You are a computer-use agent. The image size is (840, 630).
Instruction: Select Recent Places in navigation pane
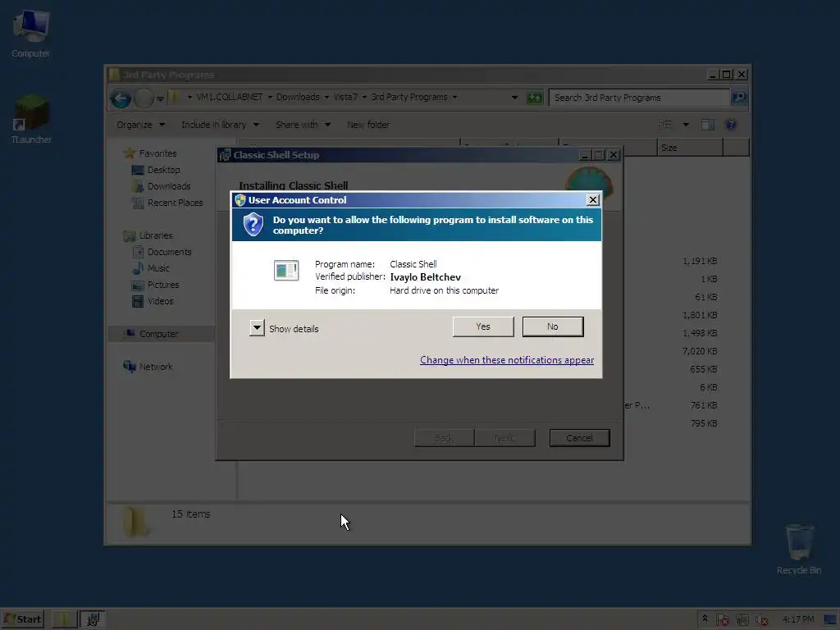click(x=167, y=203)
